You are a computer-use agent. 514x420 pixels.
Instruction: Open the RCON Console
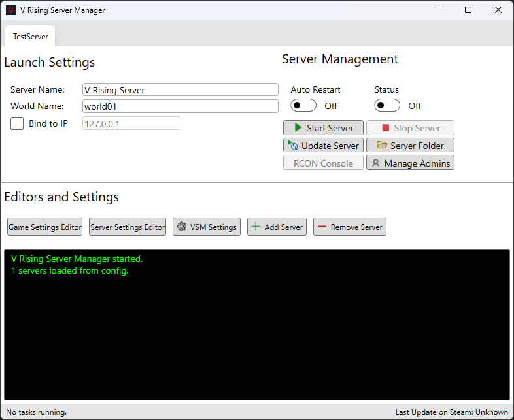323,163
